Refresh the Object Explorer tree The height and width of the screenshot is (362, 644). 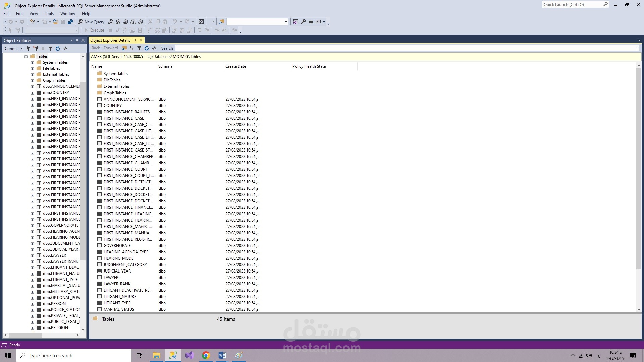[58, 48]
